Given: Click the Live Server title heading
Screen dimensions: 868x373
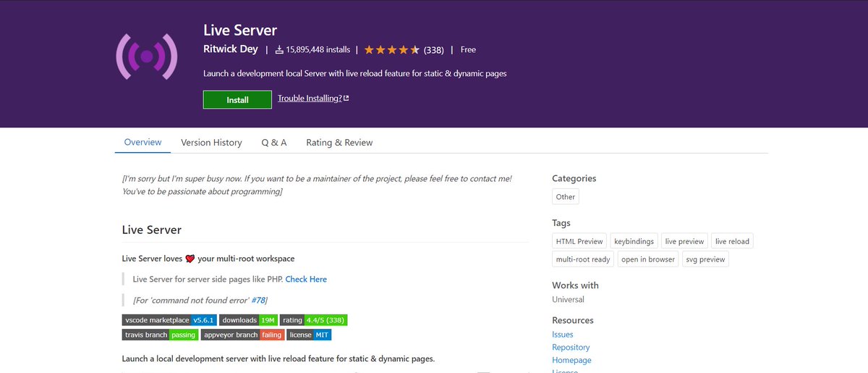Looking at the screenshot, I should [x=240, y=30].
